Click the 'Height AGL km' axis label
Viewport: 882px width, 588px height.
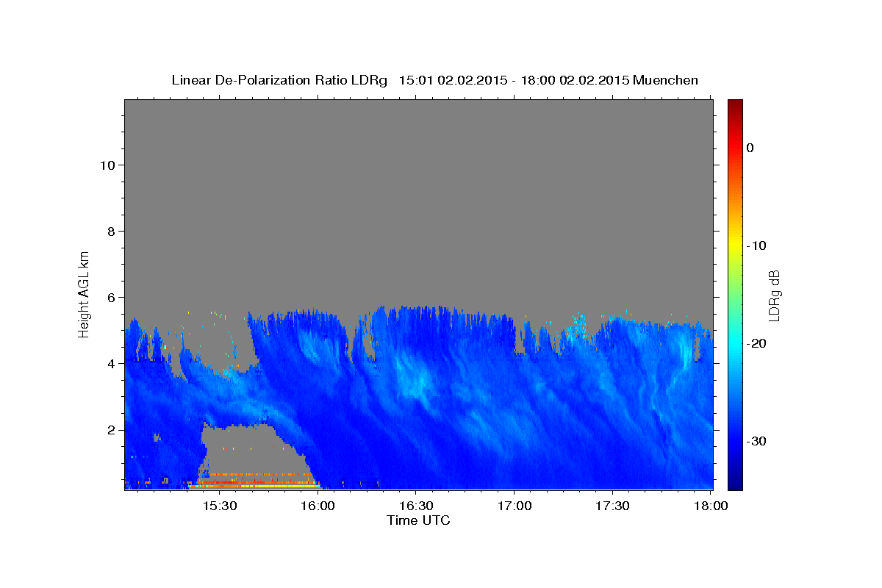click(84, 293)
